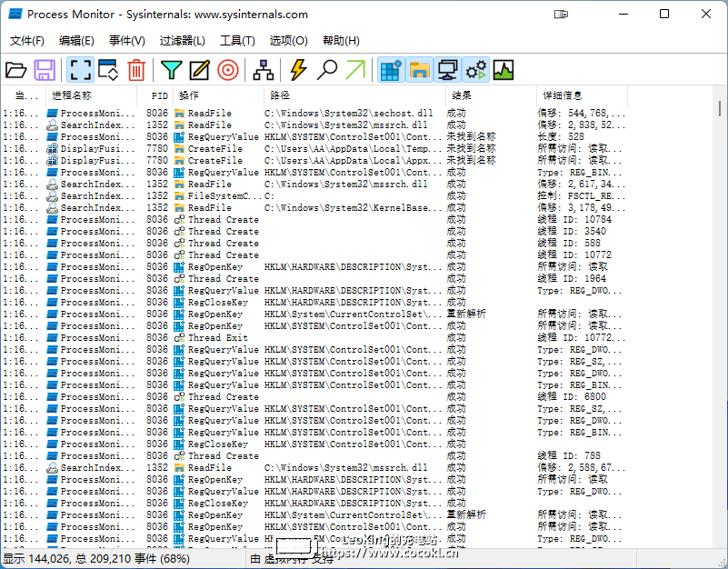Click the Open file toolbar icon
Screen dimensions: 728x569
coord(16,70)
